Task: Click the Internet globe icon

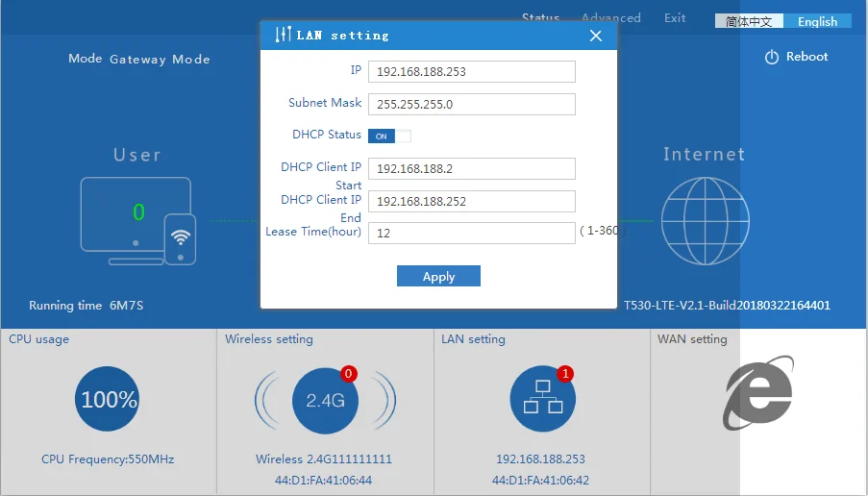Action: click(704, 221)
